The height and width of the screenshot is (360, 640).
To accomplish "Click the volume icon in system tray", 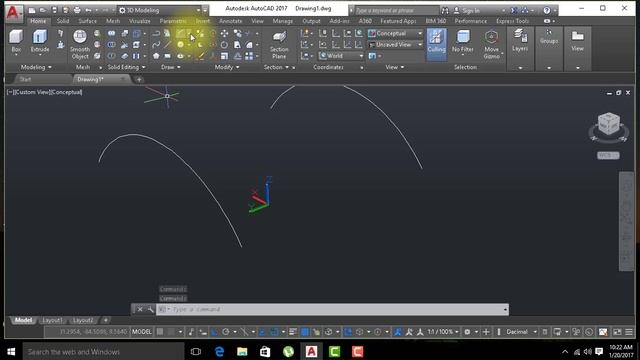I will pyautogui.click(x=587, y=351).
